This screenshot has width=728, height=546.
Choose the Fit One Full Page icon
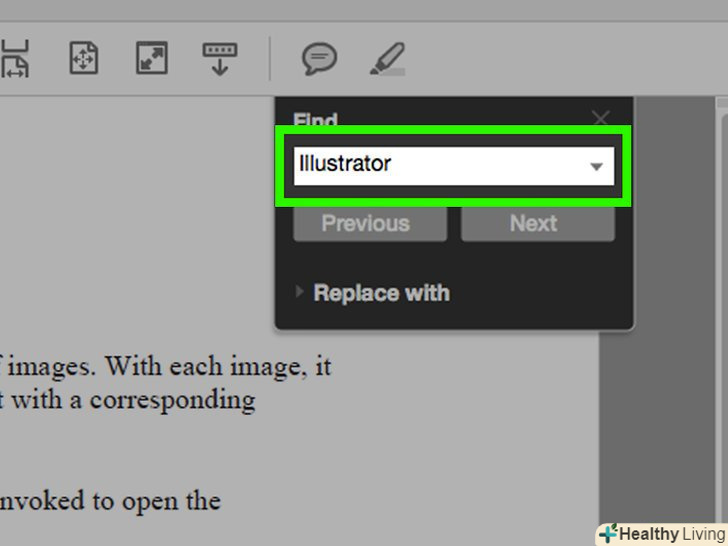click(84, 58)
